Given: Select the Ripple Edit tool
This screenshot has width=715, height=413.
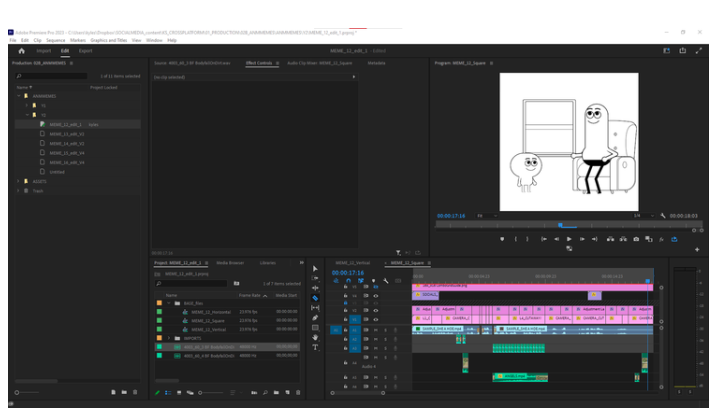Looking at the screenshot, I should point(315,288).
